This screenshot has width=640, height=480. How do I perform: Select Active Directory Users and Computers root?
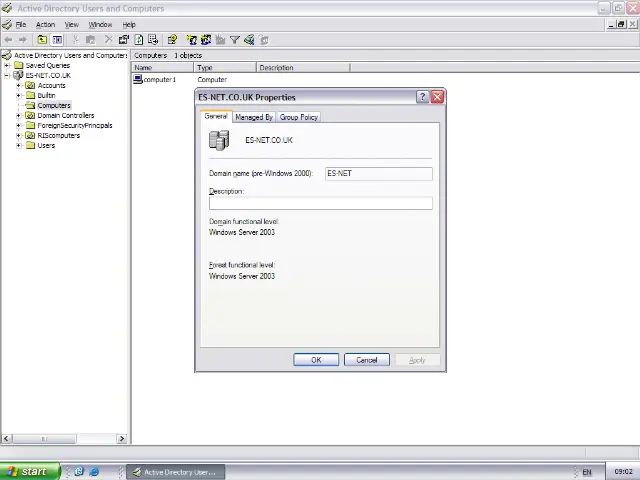(x=71, y=55)
